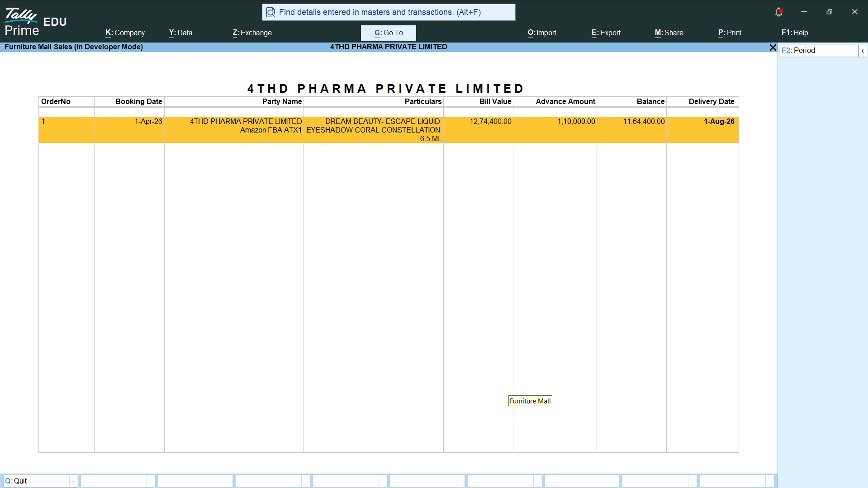
Task: Open the E: Export menu
Action: pyautogui.click(x=606, y=33)
